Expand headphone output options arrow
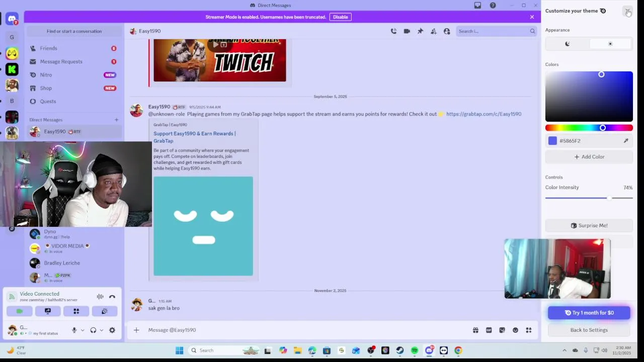 tap(101, 330)
